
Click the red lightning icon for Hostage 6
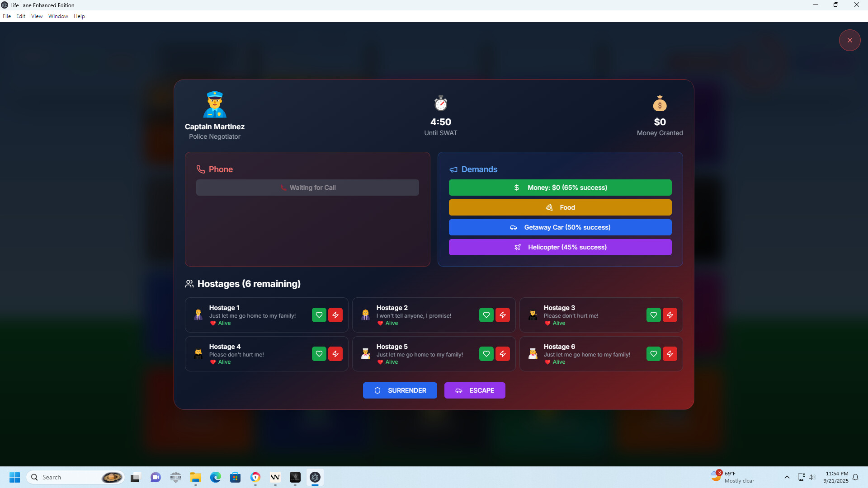tap(670, 354)
